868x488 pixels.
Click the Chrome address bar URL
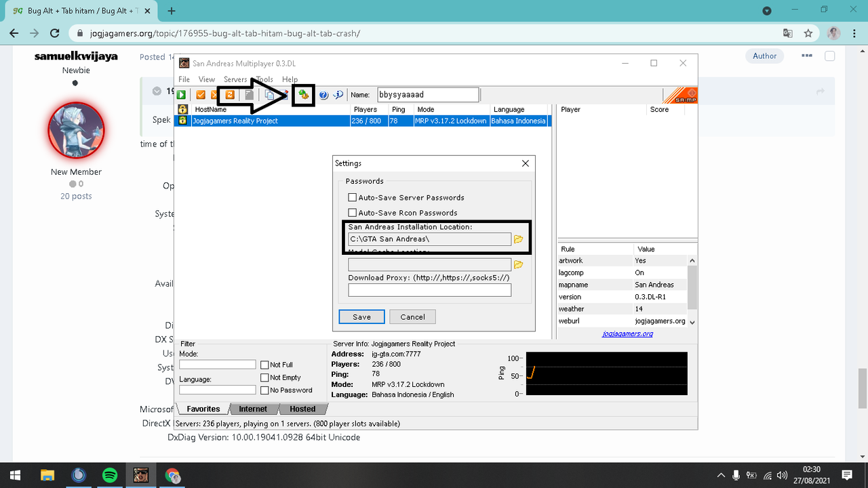click(x=225, y=33)
